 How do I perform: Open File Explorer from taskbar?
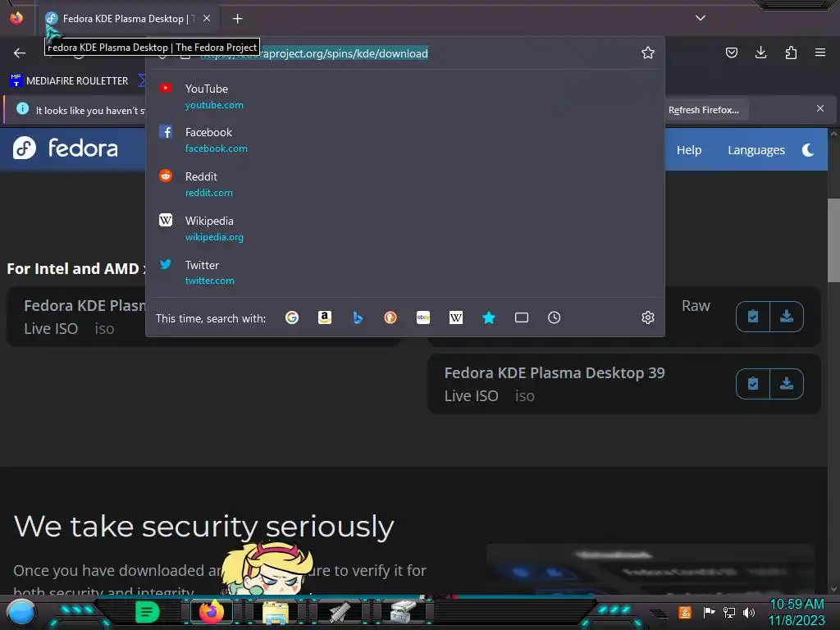click(x=276, y=612)
